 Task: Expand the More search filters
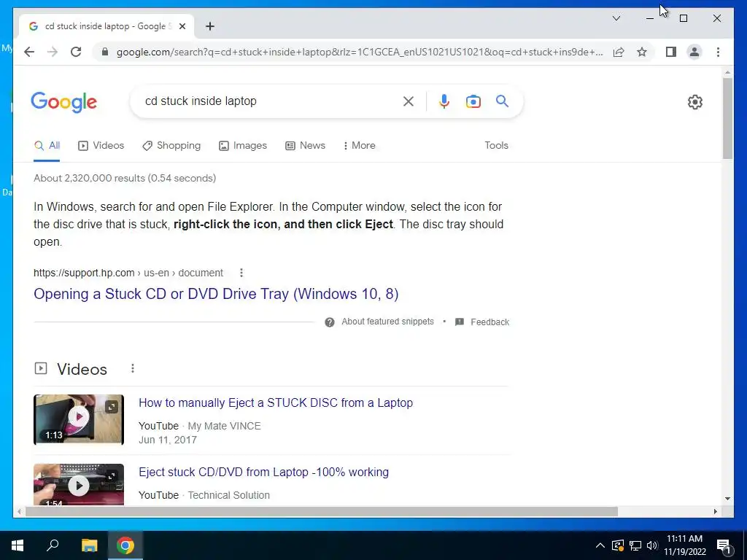click(x=359, y=146)
